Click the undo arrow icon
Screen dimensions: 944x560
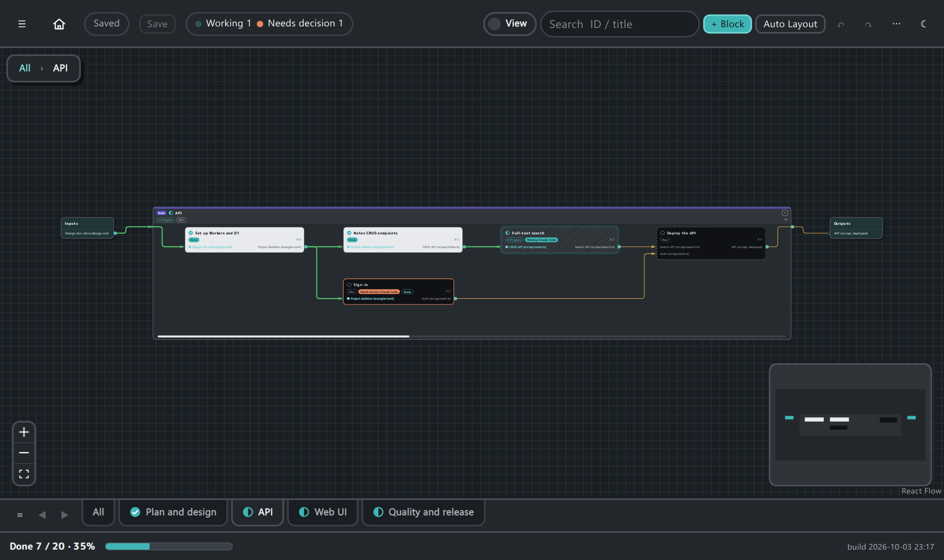(841, 24)
